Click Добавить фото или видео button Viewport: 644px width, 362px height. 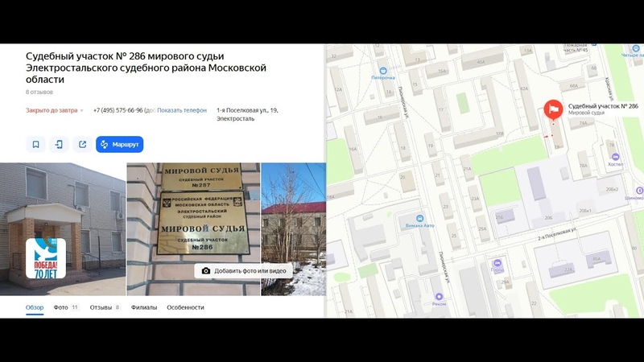(x=243, y=271)
